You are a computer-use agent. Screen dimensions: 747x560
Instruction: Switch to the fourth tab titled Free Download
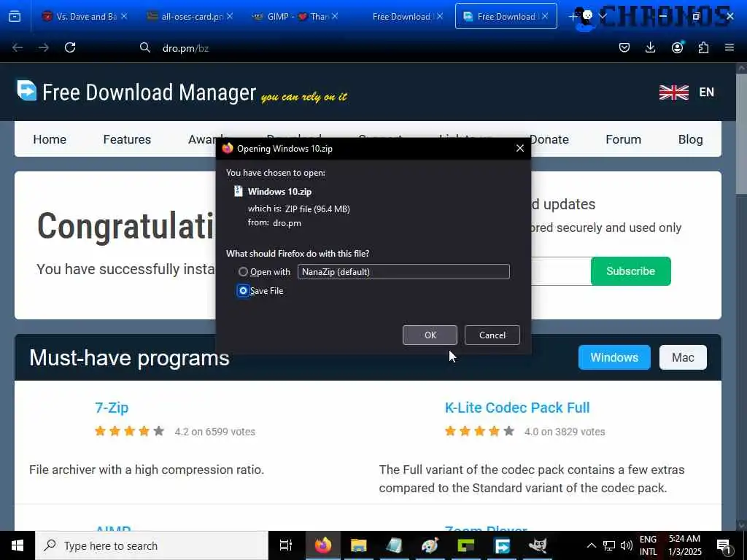[x=401, y=17]
